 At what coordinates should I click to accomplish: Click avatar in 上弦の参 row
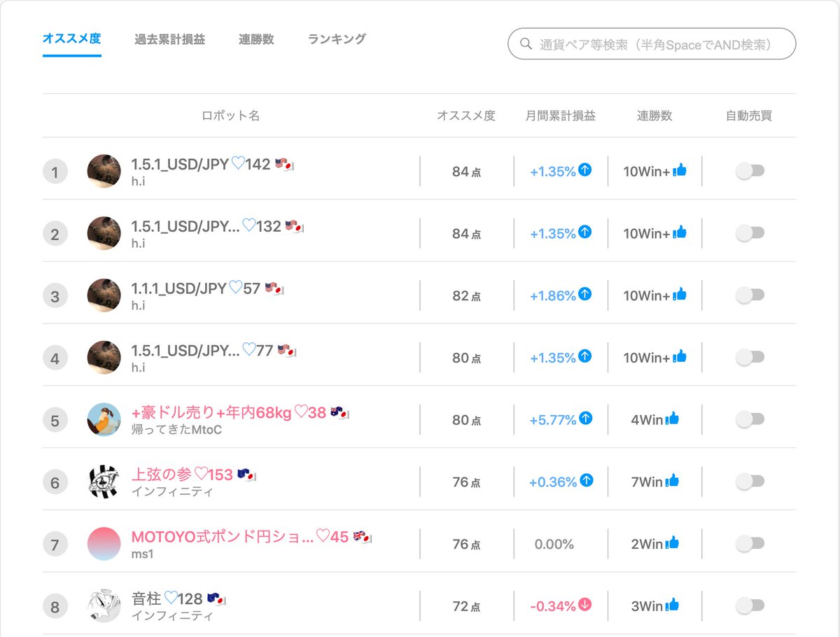(104, 482)
